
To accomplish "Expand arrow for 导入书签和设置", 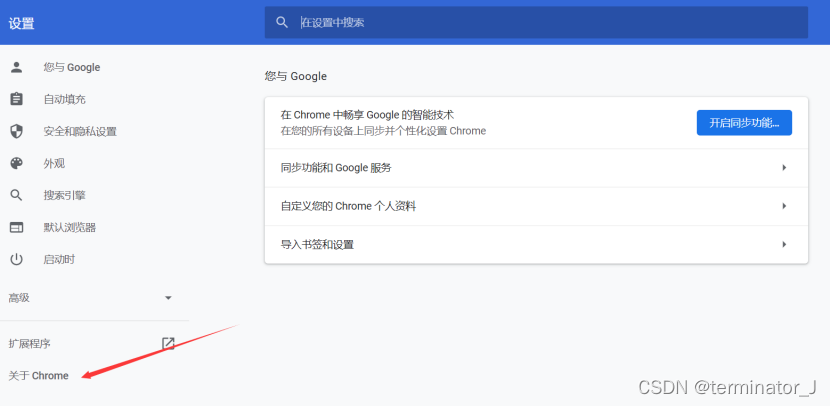I will click(784, 244).
